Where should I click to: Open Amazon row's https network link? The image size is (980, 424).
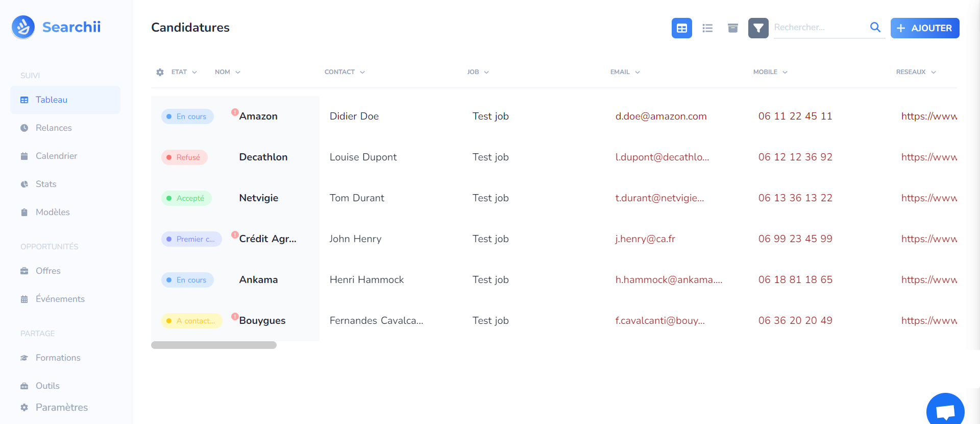pos(929,116)
